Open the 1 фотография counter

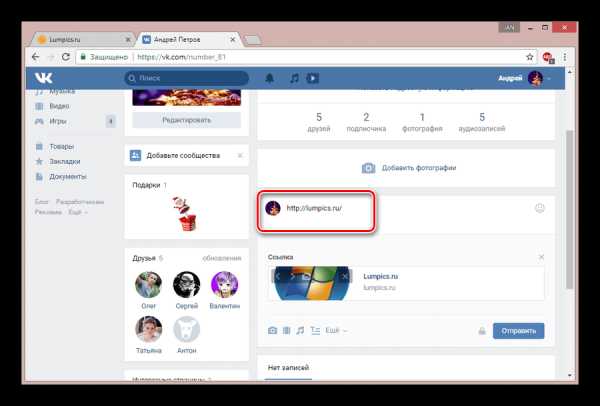pos(422,122)
